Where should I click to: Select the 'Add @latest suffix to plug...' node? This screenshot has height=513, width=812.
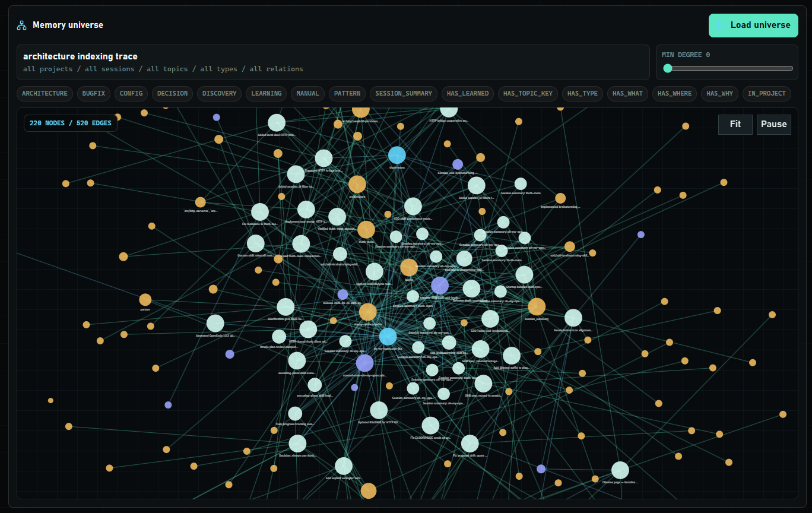point(512,356)
